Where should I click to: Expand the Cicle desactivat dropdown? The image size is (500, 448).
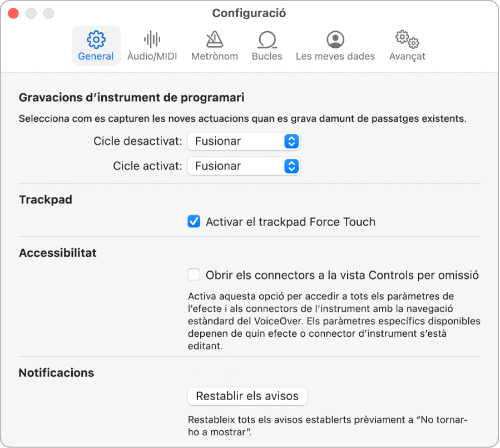tap(244, 141)
